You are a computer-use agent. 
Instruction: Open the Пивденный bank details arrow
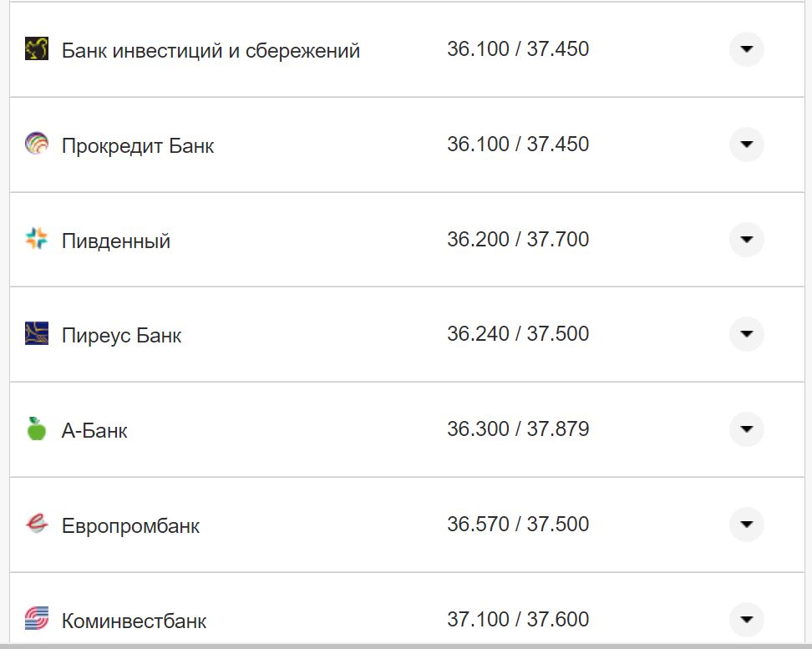click(x=746, y=239)
